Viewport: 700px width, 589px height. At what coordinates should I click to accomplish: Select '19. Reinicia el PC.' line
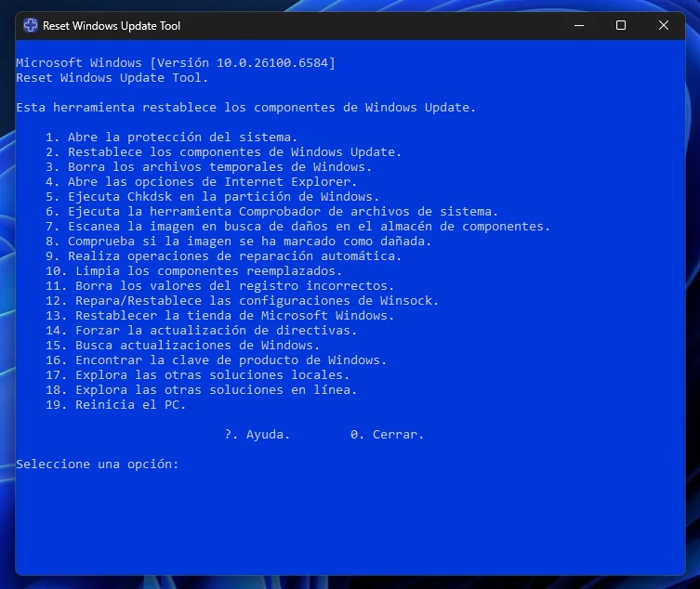[115, 405]
